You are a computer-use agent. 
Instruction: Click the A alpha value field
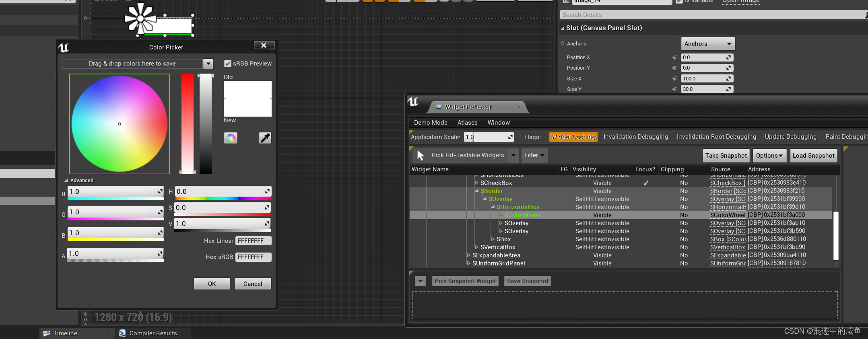(115, 253)
